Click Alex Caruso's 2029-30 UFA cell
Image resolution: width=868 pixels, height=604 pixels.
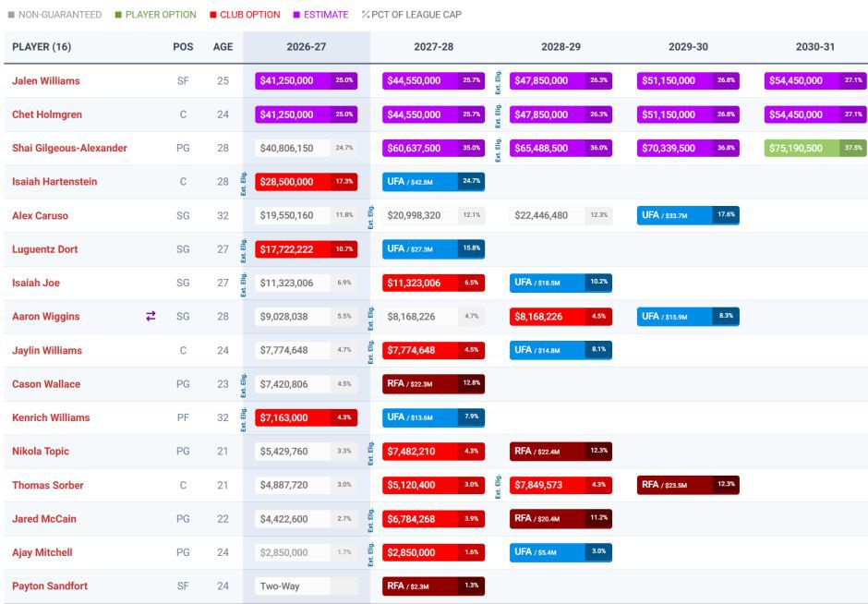tap(688, 215)
